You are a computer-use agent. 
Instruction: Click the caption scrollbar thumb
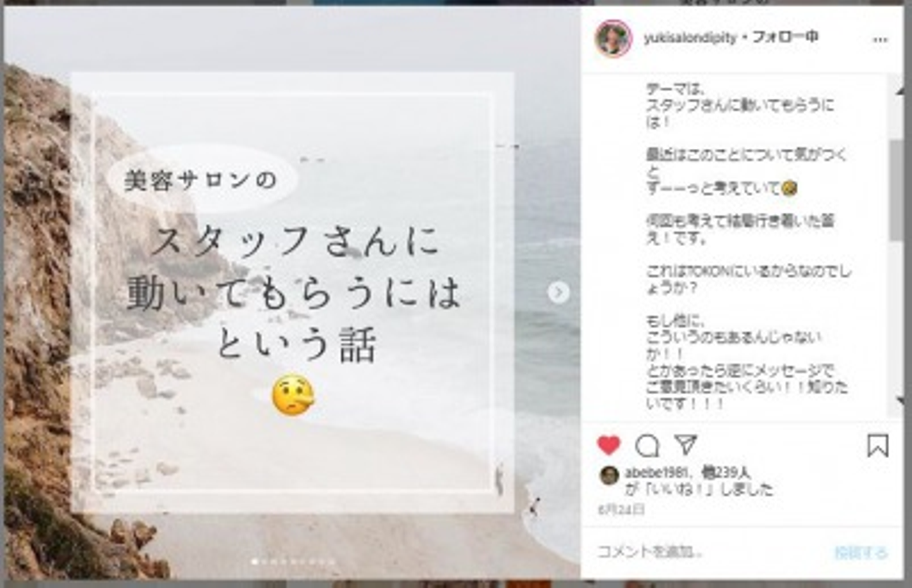896,190
